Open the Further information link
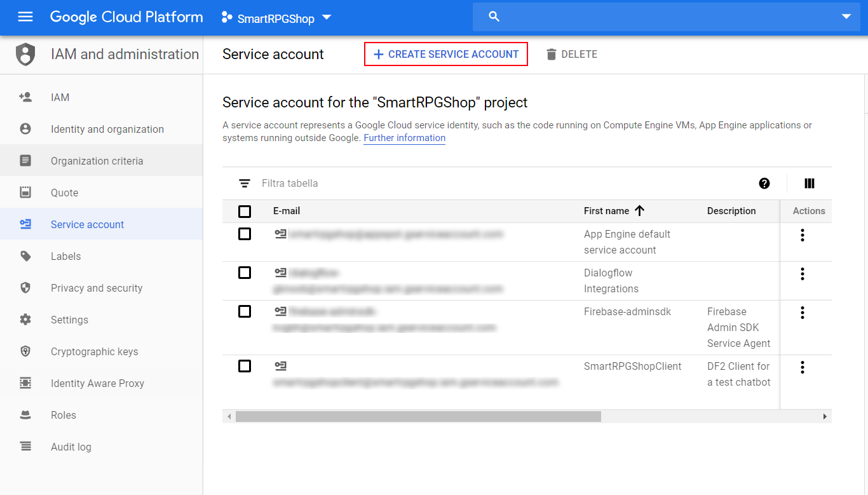 click(405, 138)
